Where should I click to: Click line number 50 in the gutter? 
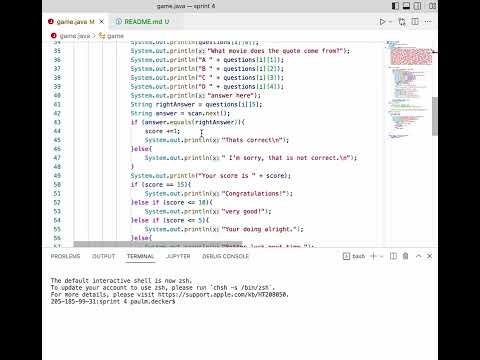pos(57,185)
